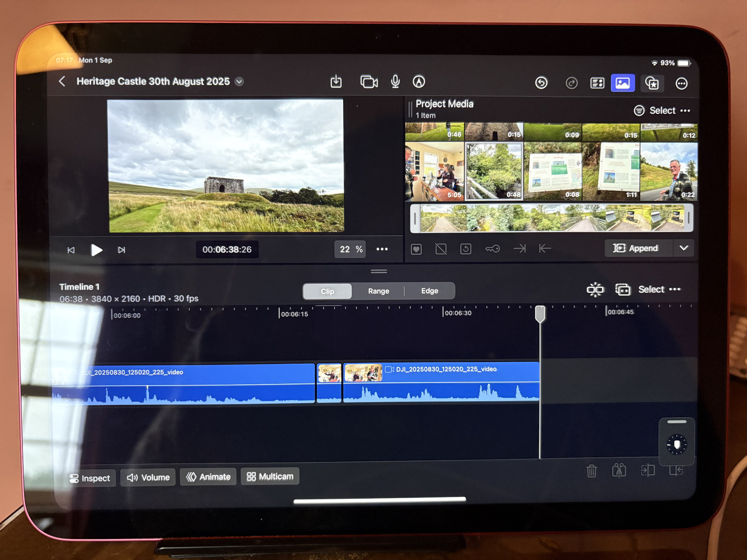Image resolution: width=747 pixels, height=560 pixels.
Task: Toggle the effects and titles browser
Action: click(652, 83)
